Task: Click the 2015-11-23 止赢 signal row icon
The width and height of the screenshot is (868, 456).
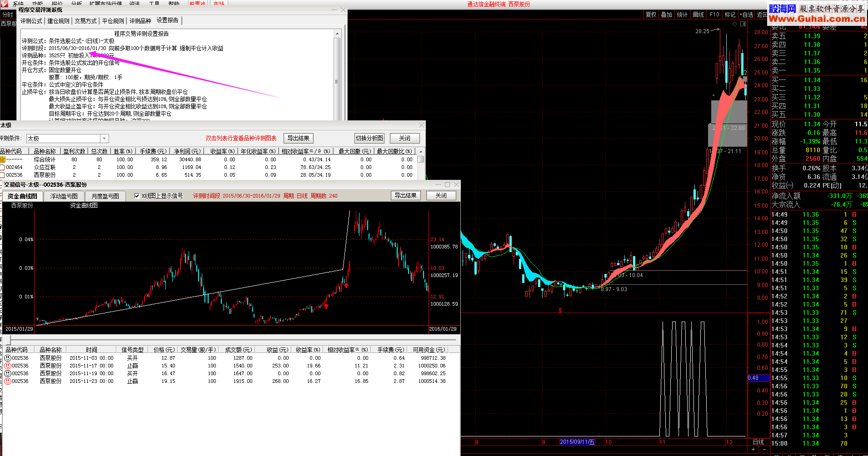Action: click(x=7, y=381)
